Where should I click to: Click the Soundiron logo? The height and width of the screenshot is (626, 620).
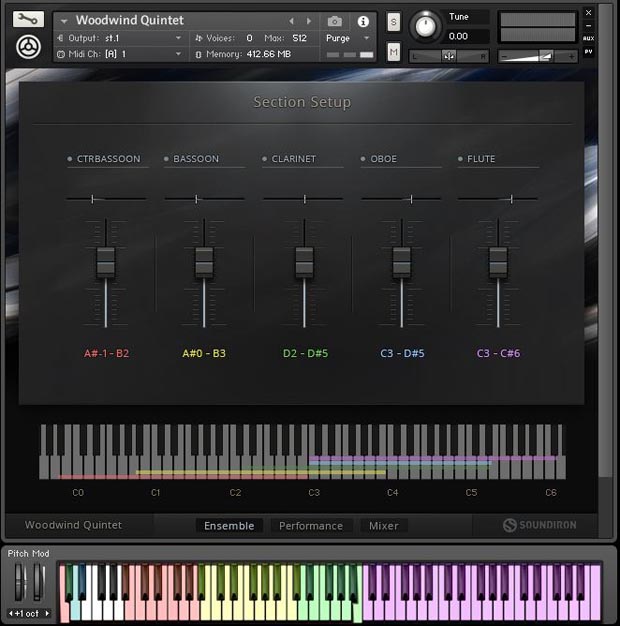pyautogui.click(x=539, y=525)
